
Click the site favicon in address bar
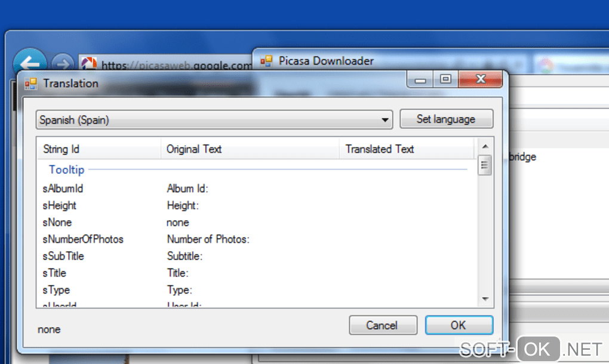(x=89, y=64)
